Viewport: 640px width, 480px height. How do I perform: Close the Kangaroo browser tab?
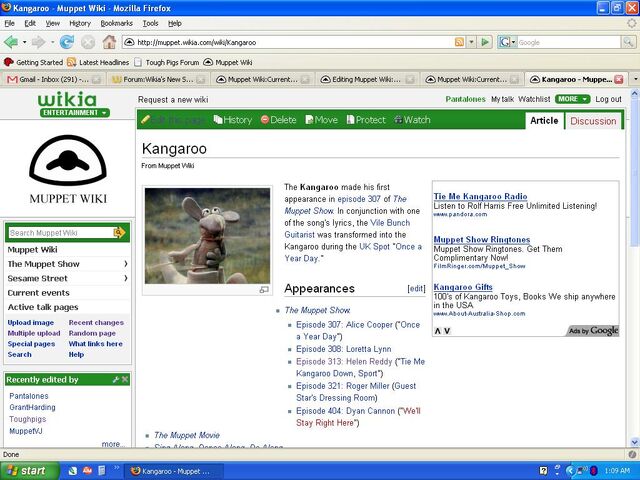[619, 79]
